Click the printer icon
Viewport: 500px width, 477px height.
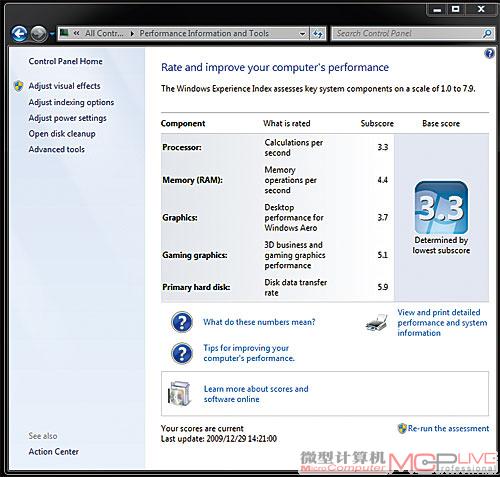point(376,322)
